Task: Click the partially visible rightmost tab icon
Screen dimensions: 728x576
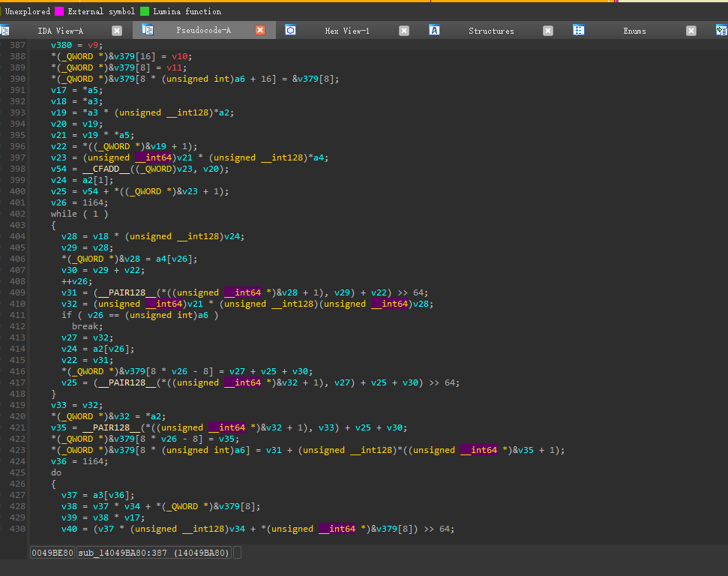Action: tap(721, 31)
